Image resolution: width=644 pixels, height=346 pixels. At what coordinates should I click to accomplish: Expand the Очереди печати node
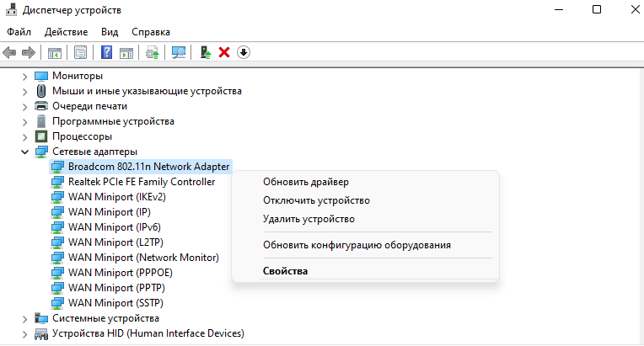pos(24,107)
